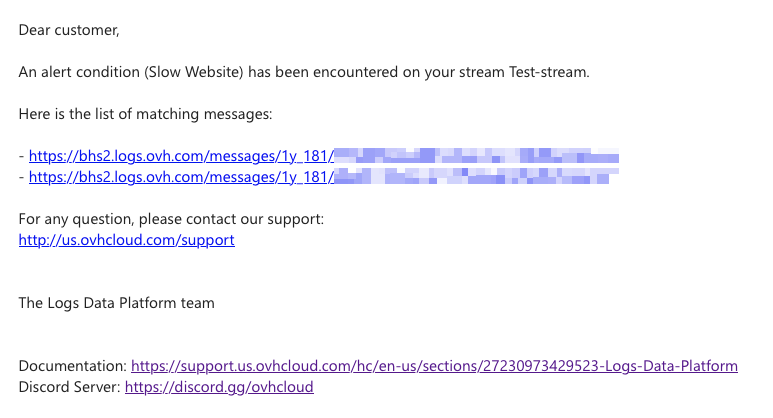Viewport: 773px width, 418px height.
Task: Click 'The Logs Data Platform team' signature
Action: point(116,303)
